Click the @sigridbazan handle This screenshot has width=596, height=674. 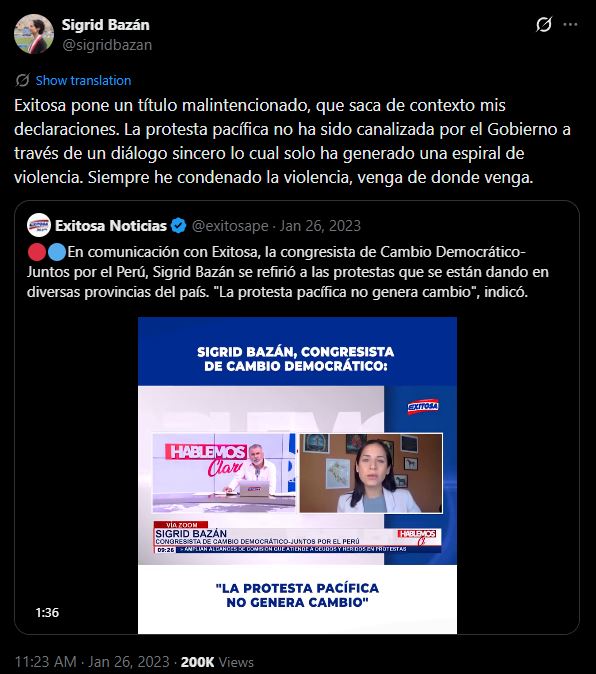107,45
